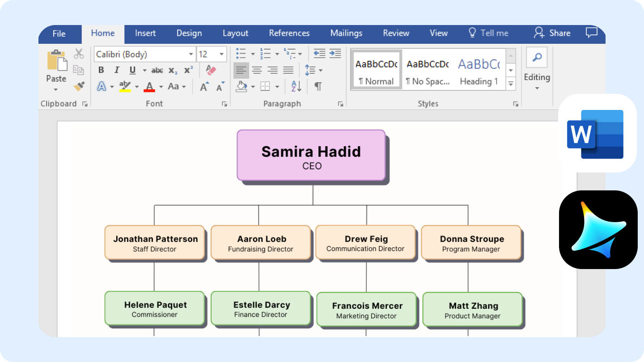This screenshot has height=362, width=644.
Task: Toggle subscript formatting
Action: coord(173,71)
